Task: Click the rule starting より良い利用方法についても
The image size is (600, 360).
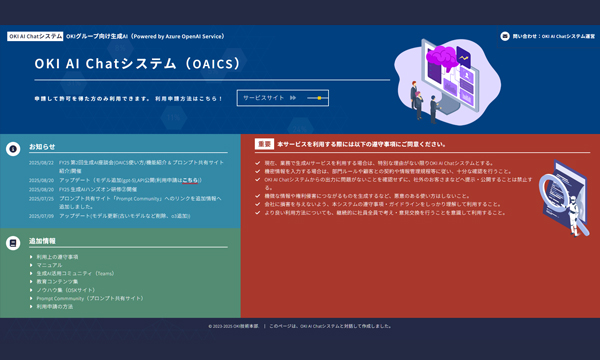Action: pos(385,213)
